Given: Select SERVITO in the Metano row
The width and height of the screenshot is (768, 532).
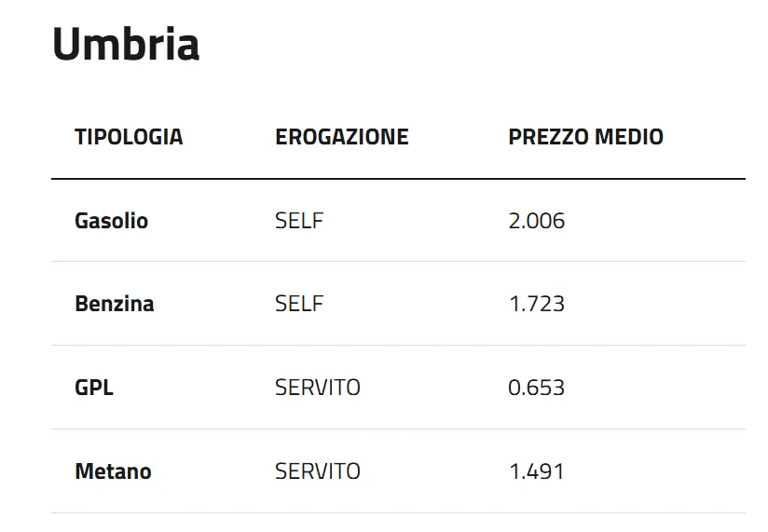Looking at the screenshot, I should coord(317,471).
